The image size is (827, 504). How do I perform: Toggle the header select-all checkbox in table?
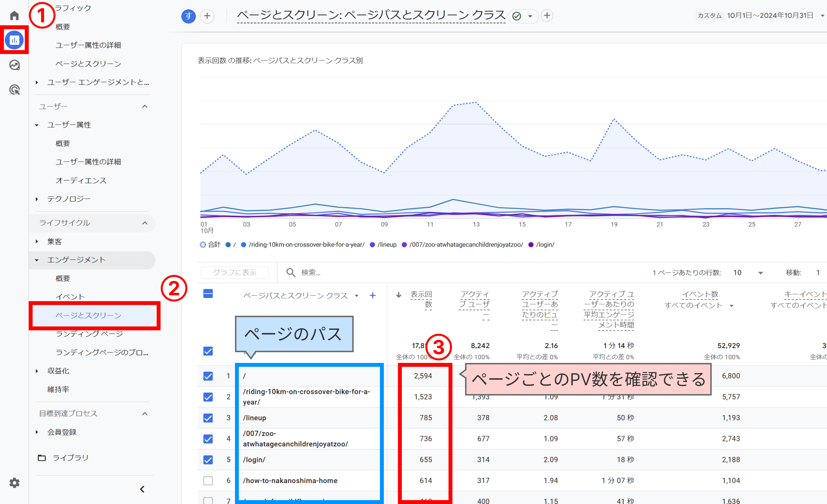(x=208, y=294)
